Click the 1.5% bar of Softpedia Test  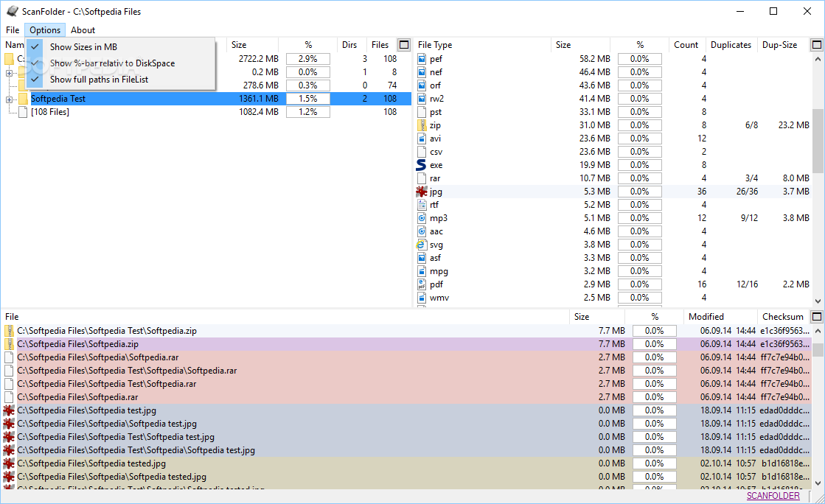click(x=307, y=99)
